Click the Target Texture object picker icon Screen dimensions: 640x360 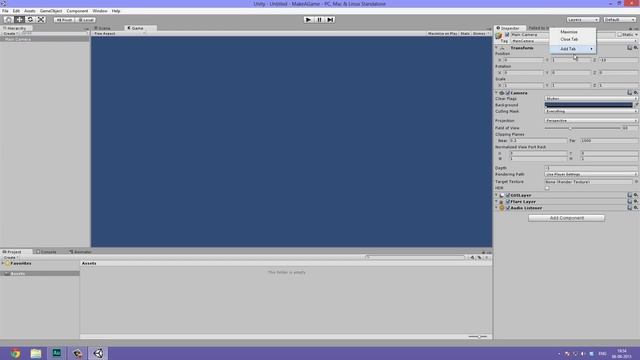[x=636, y=182]
